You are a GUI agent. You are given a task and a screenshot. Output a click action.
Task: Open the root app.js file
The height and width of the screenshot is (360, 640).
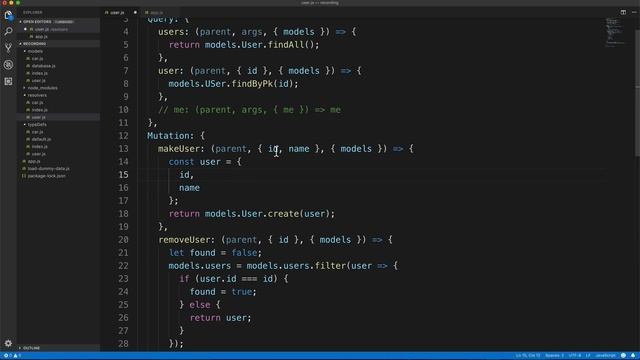[34, 161]
